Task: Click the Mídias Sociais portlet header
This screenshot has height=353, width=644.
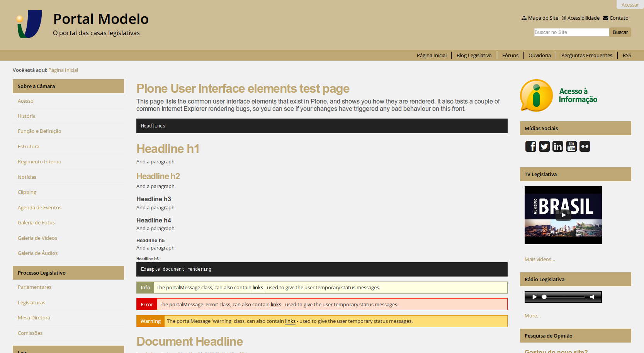Action: 576,128
